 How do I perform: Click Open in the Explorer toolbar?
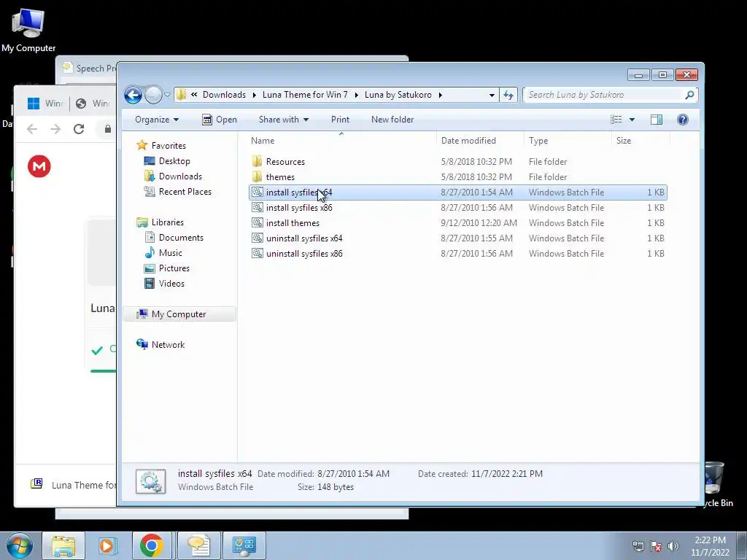pos(219,120)
